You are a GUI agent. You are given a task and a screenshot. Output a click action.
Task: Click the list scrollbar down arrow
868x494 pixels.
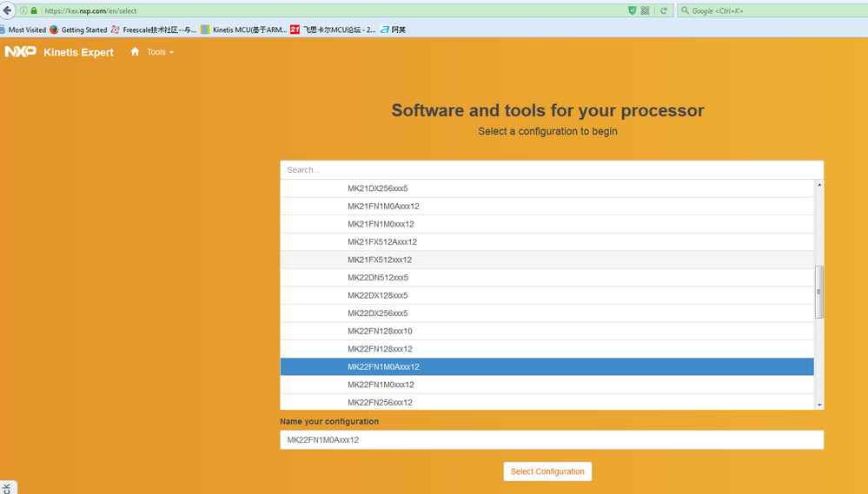coord(819,405)
